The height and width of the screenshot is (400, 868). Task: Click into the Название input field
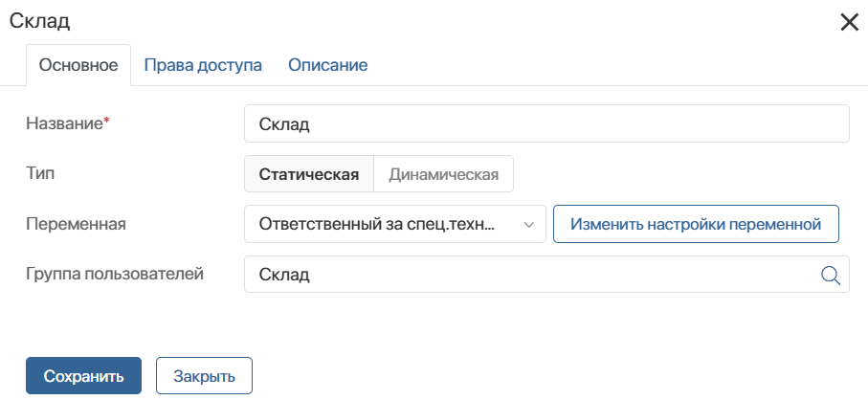pyautogui.click(x=546, y=124)
